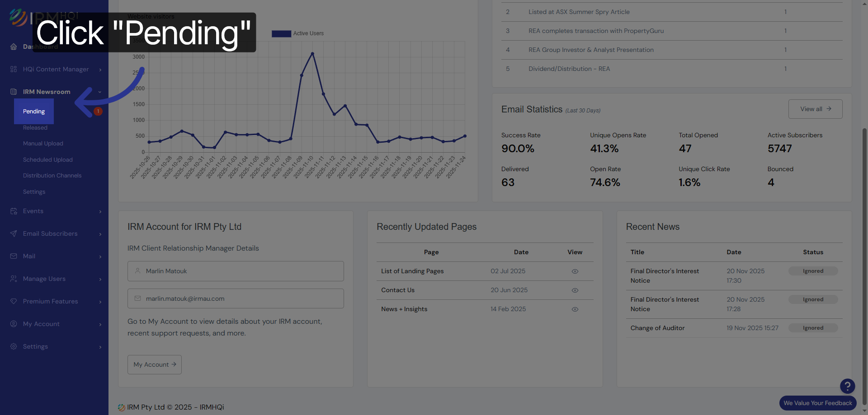Select Scheduled Upload in sidebar
The height and width of the screenshot is (415, 868).
pos(48,160)
